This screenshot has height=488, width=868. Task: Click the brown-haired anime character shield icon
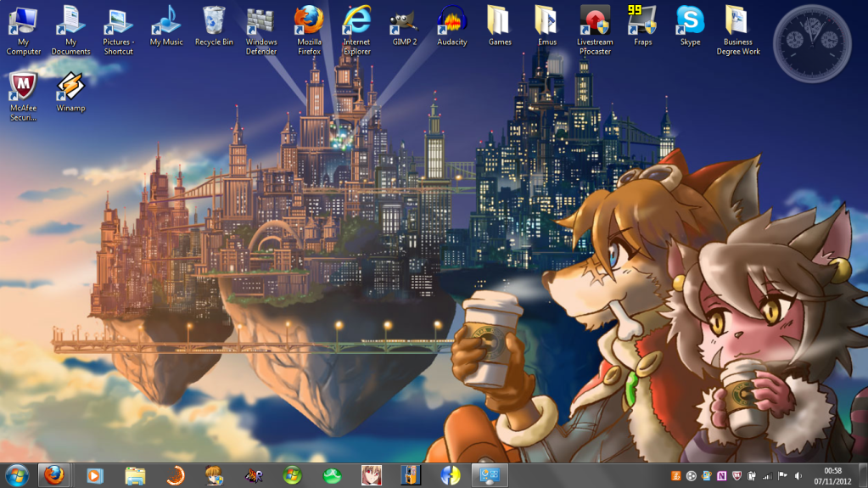click(x=214, y=475)
